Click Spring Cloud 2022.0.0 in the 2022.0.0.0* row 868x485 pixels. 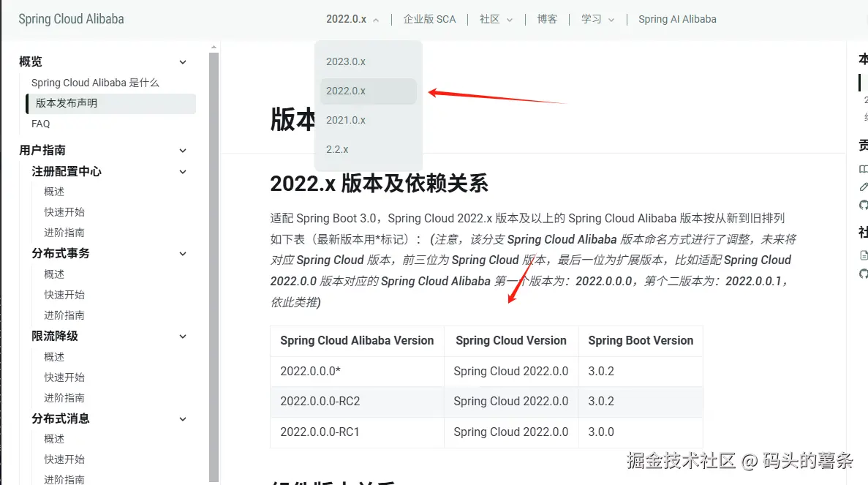511,371
